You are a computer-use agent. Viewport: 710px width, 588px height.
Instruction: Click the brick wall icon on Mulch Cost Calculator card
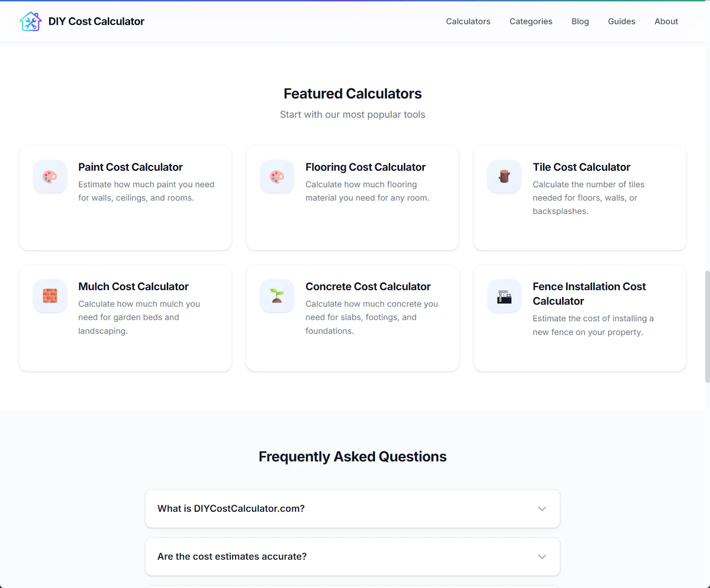coord(50,296)
